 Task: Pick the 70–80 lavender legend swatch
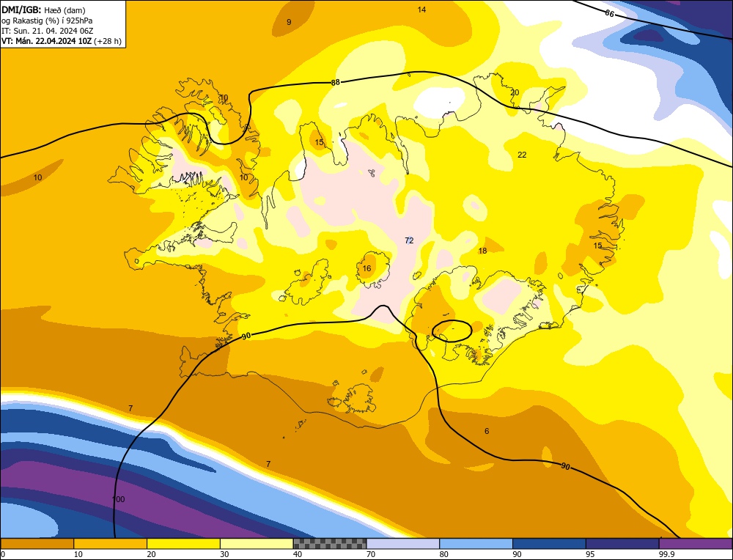[x=403, y=544]
